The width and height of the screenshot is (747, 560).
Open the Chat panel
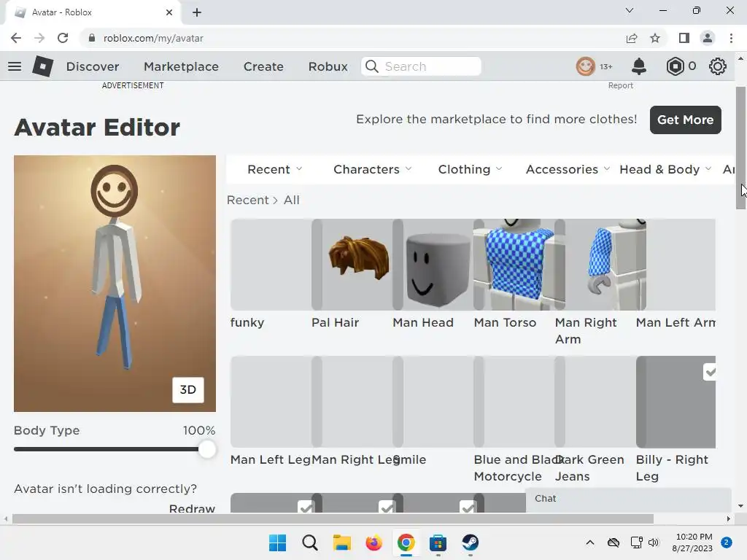[x=628, y=499]
